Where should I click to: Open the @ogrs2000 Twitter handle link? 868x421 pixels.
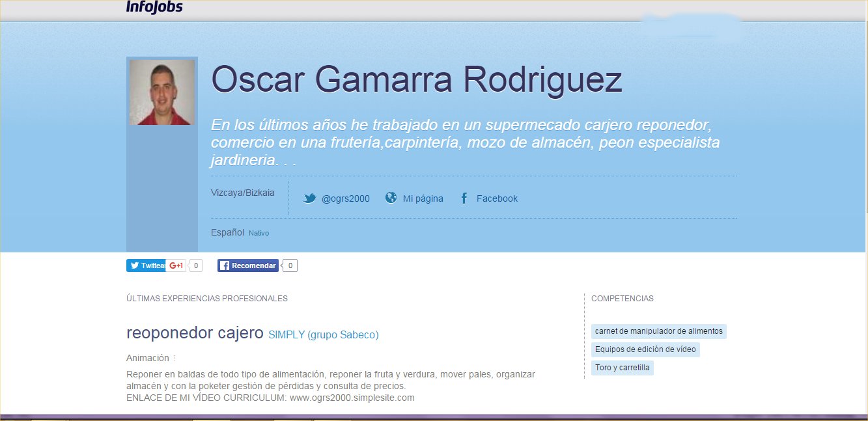(345, 198)
